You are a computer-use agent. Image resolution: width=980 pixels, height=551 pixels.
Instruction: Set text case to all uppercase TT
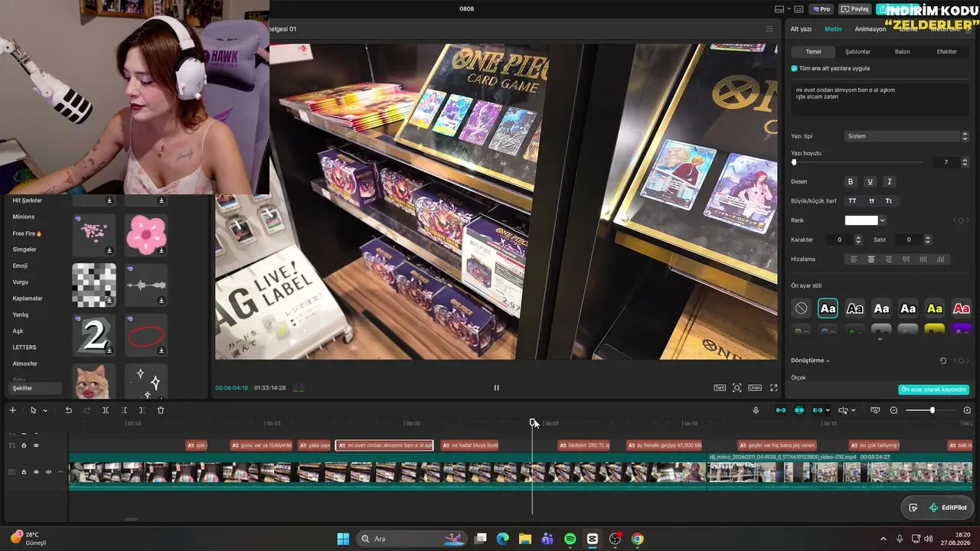852,201
